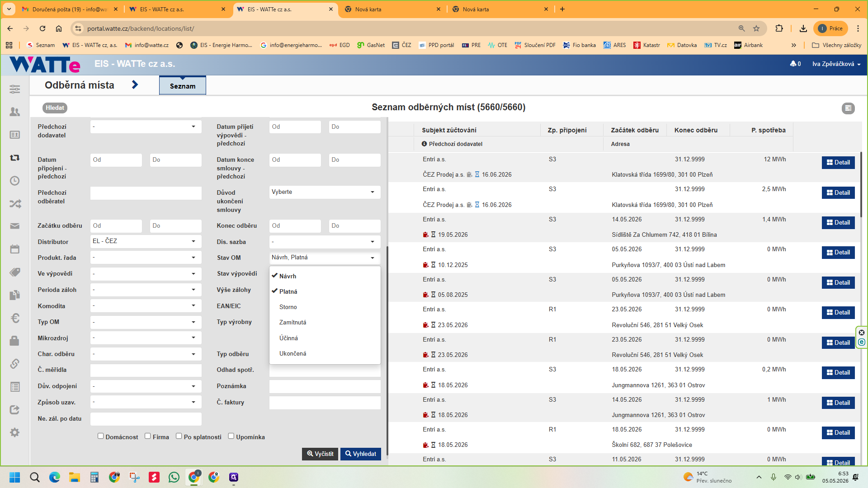Open the settings gear in sidebar

coord(15,432)
